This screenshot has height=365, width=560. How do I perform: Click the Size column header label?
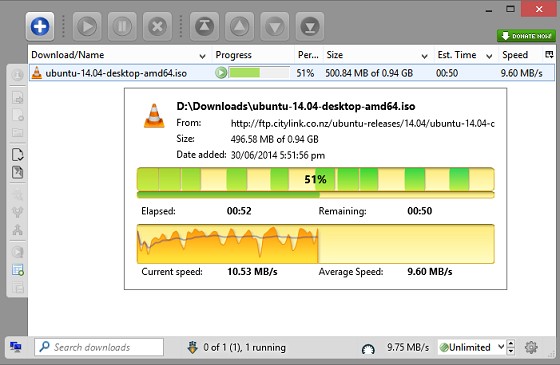(335, 55)
